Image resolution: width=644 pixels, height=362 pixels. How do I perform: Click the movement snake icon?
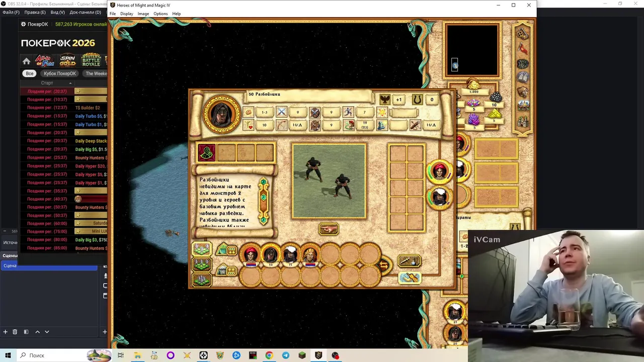click(348, 125)
